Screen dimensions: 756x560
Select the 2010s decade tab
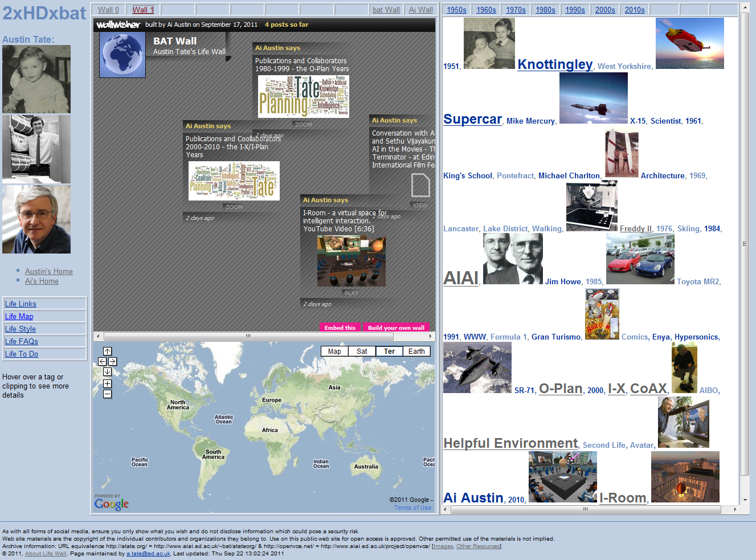pyautogui.click(x=635, y=10)
